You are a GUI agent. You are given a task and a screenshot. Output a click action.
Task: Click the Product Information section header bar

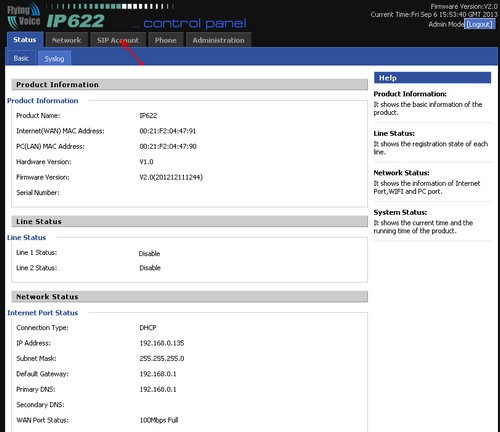pyautogui.click(x=189, y=85)
